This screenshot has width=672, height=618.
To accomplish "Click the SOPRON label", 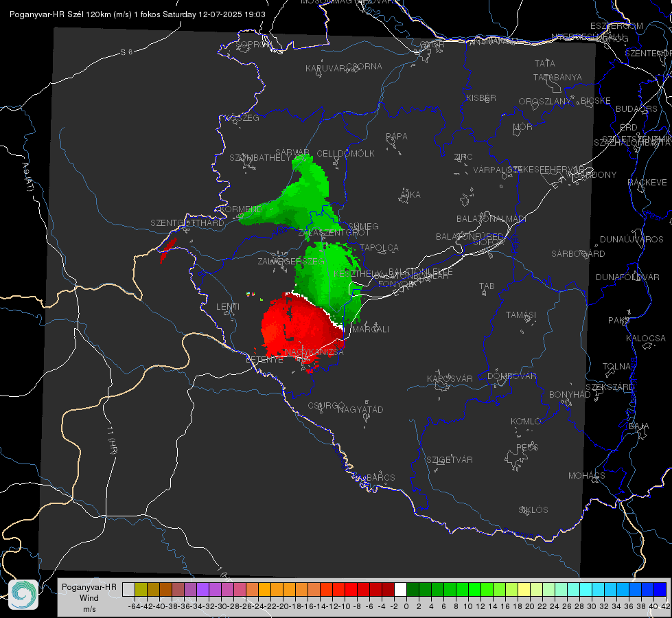I will coord(254,44).
